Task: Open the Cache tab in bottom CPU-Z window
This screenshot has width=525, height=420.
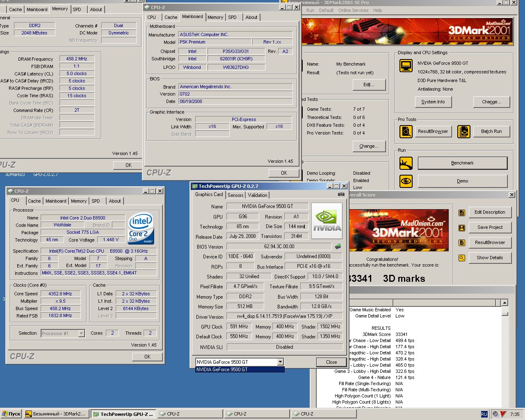Action: 34,201
